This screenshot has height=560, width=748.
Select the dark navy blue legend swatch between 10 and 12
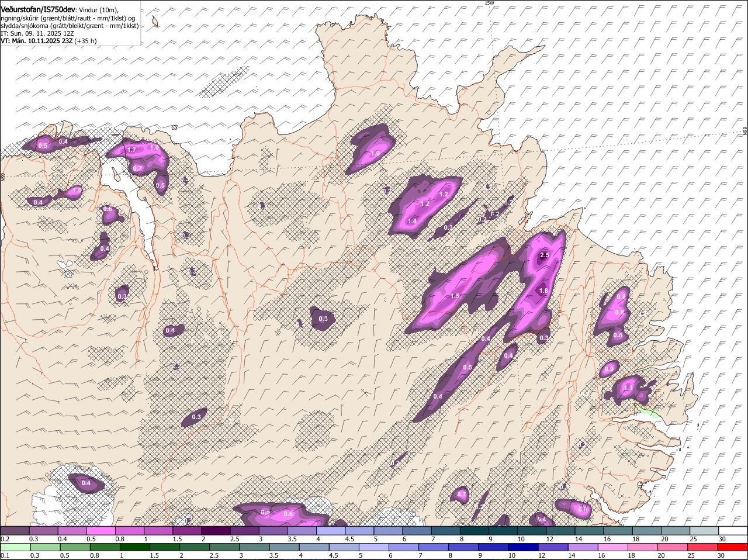(x=524, y=547)
